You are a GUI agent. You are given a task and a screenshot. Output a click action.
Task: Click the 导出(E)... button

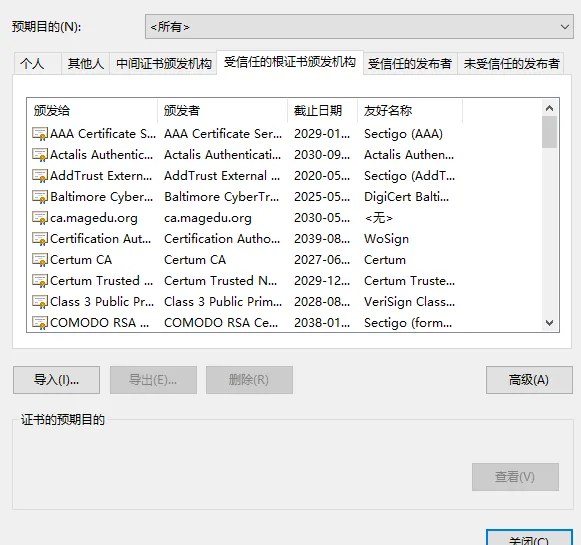click(153, 380)
